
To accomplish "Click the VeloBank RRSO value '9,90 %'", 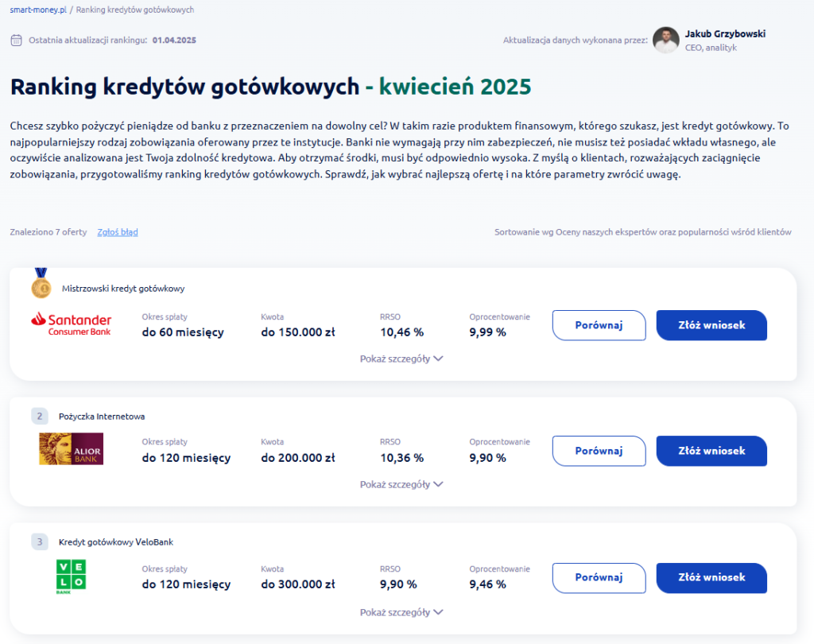I will (x=398, y=584).
